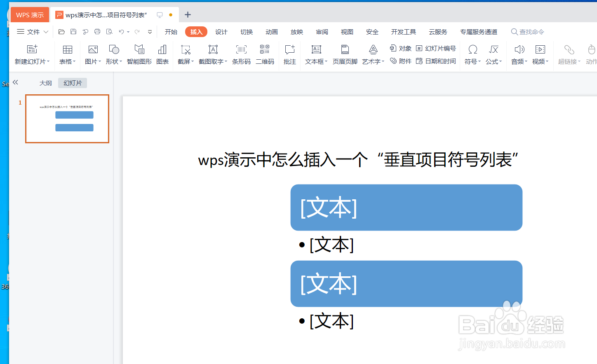Viewport: 597px width, 364px height.
Task: Open the Shapes (形状) icon
Action: [114, 49]
